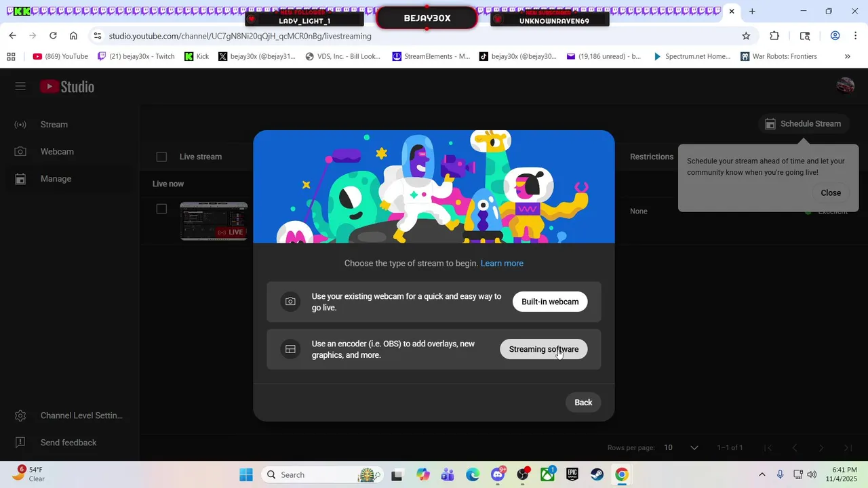
Task: Toggle the select-all Live stream checkbox
Action: point(161,157)
